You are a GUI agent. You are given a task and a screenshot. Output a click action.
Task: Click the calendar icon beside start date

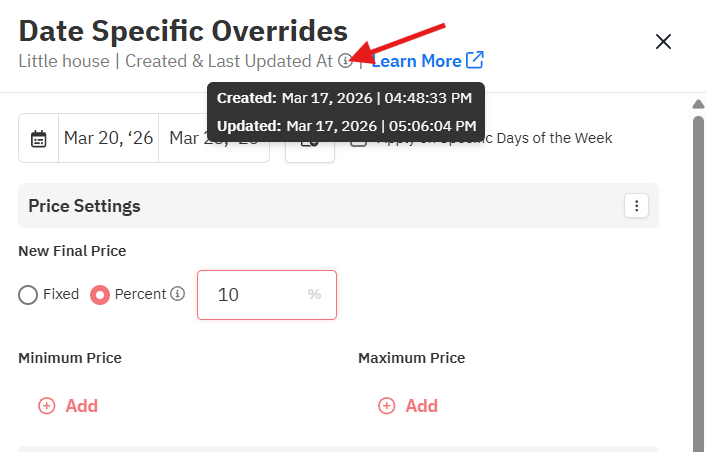tap(39, 138)
